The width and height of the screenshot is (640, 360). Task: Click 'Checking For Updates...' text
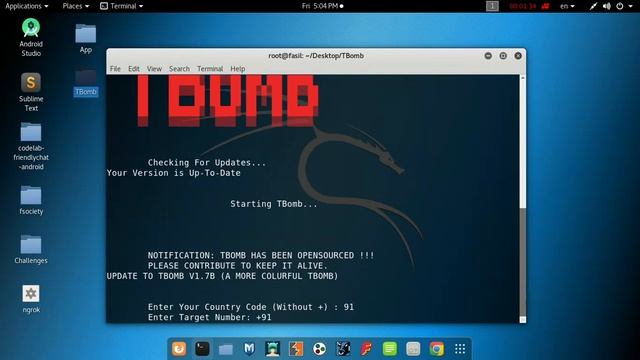(x=207, y=162)
